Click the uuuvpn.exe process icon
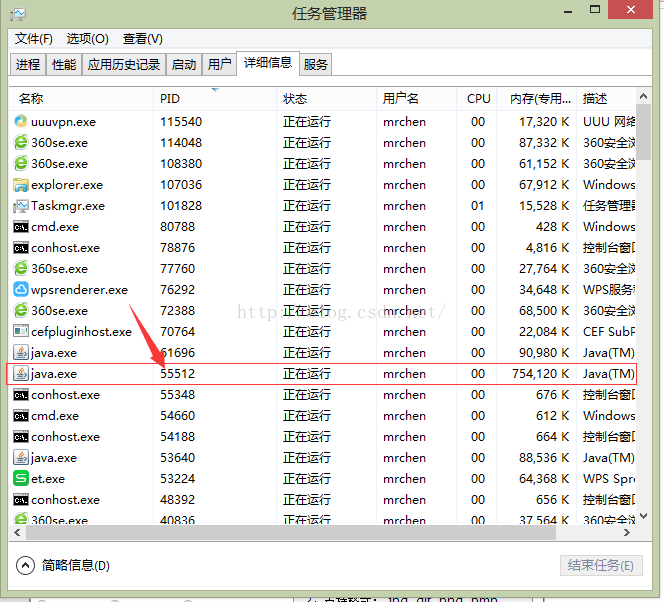The image size is (664, 602). click(21, 122)
